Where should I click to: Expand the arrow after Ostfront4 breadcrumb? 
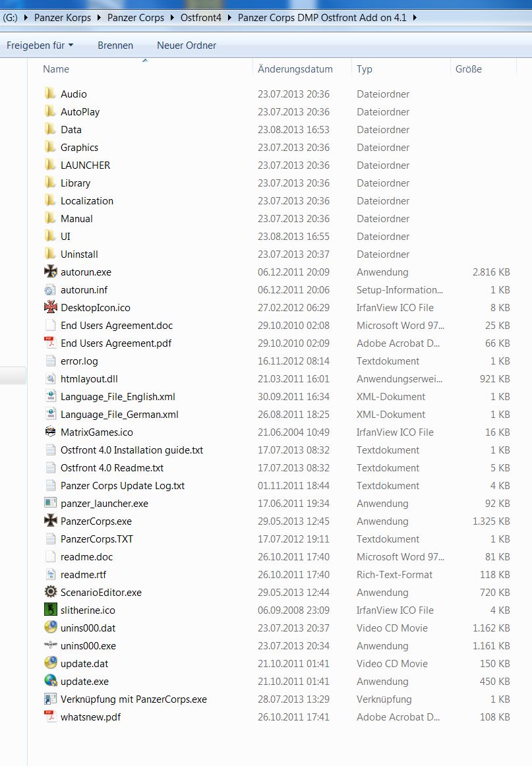pos(229,18)
